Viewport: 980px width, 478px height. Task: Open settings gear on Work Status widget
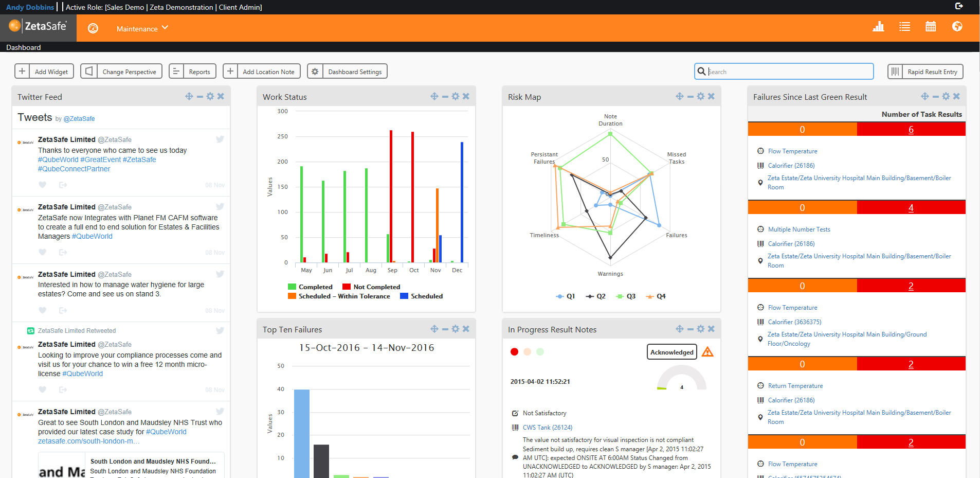pyautogui.click(x=456, y=96)
